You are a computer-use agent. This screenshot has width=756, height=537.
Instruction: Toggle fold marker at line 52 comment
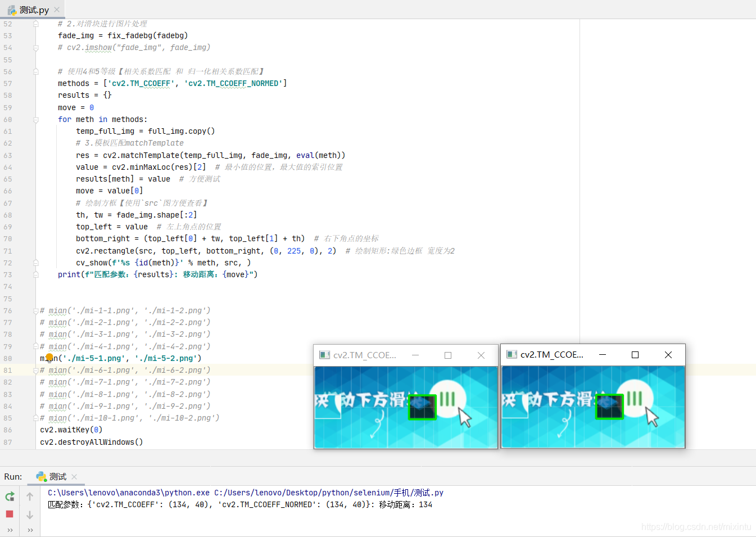35,24
